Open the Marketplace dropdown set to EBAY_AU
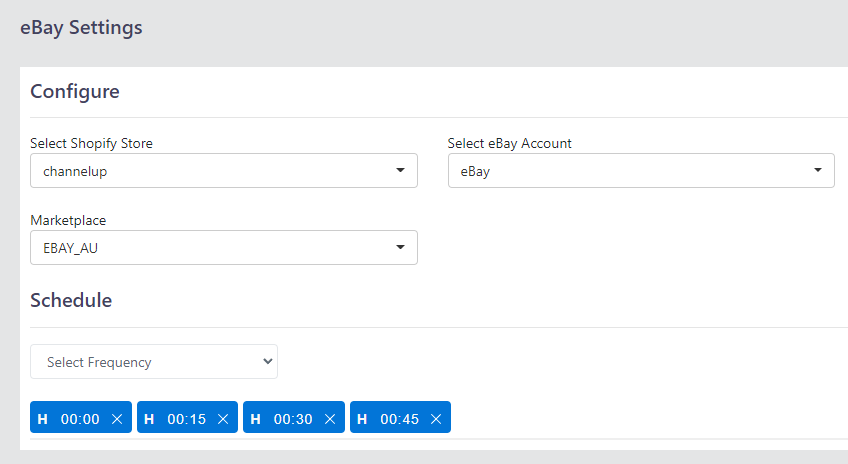 coord(224,248)
